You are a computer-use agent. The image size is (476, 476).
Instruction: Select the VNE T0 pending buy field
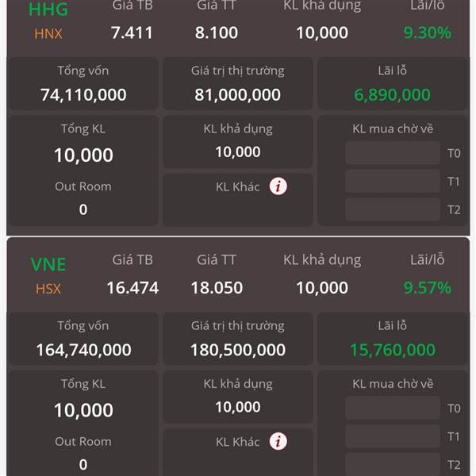click(393, 408)
